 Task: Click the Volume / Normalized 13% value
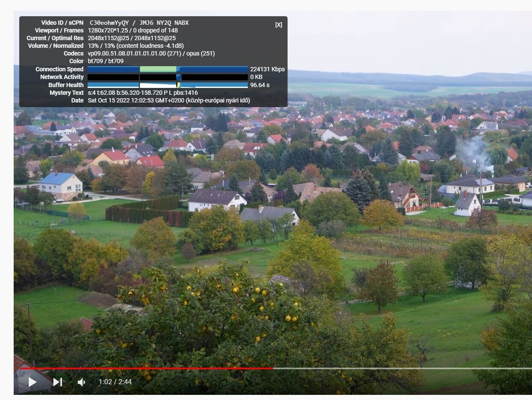tap(136, 46)
